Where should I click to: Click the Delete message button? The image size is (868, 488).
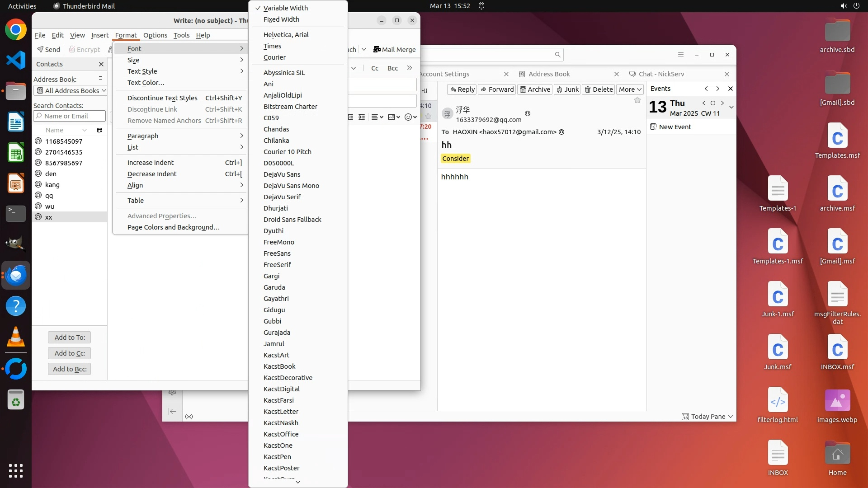(x=599, y=89)
